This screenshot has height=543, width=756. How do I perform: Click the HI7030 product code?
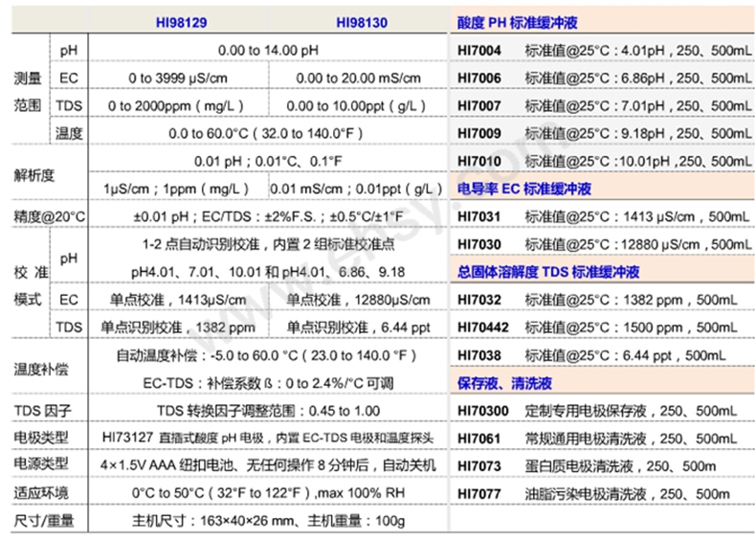[479, 245]
